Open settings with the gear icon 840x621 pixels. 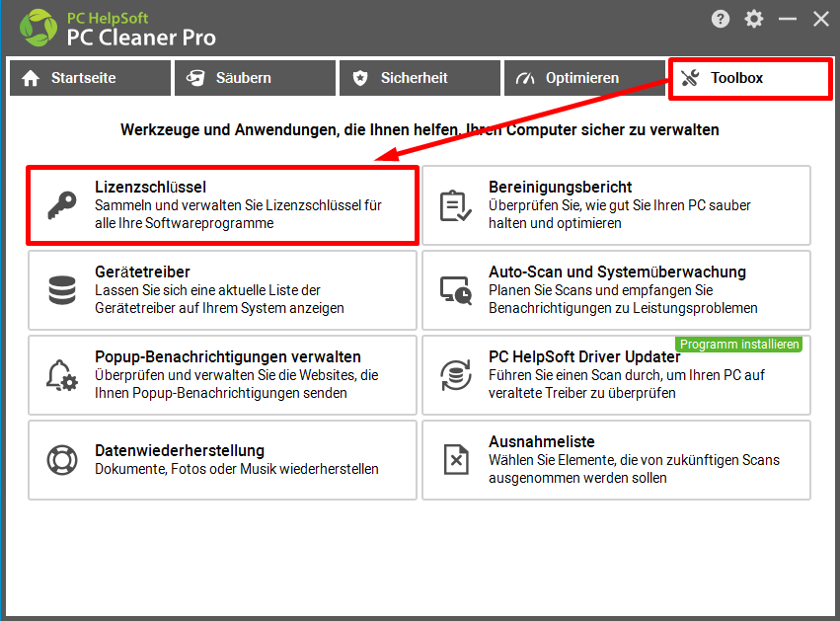click(x=754, y=20)
